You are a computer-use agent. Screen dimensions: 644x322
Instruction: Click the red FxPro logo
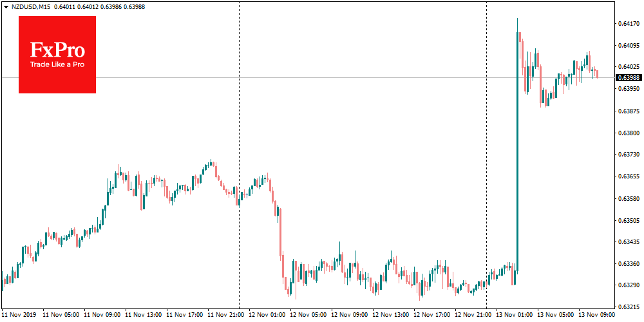click(x=57, y=55)
